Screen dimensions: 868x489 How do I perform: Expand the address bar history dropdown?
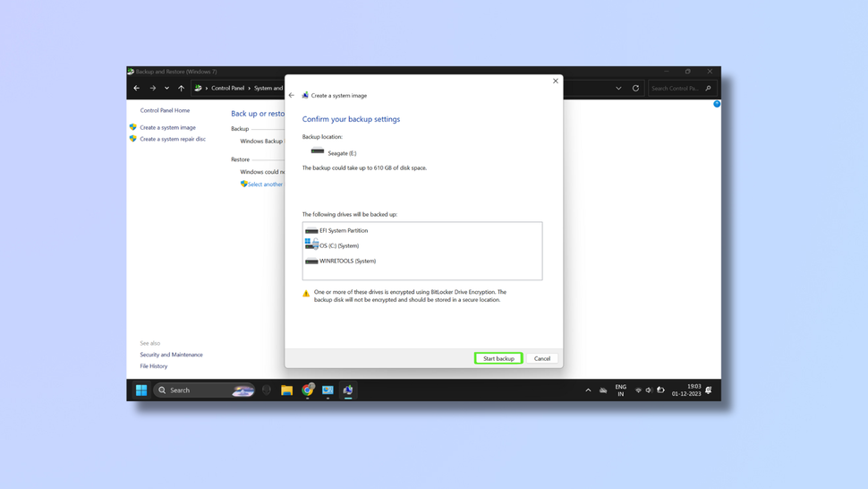pos(618,88)
